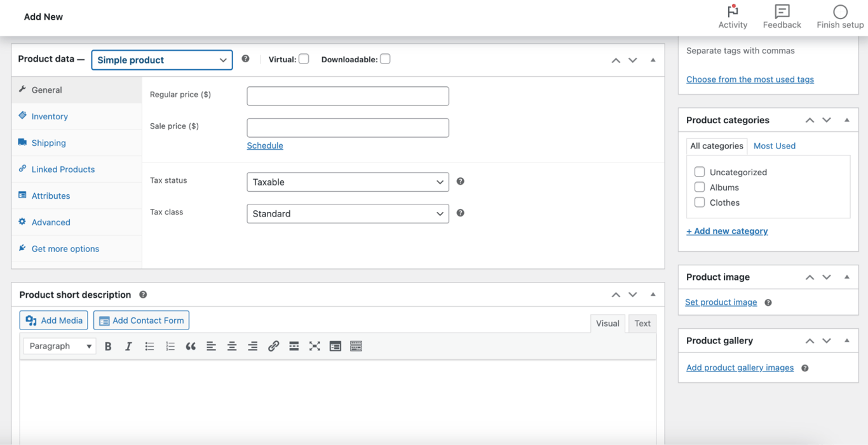Screen dimensions: 868x445
Task: Enter distraction-free fullscreen writing mode
Action: pyautogui.click(x=315, y=346)
